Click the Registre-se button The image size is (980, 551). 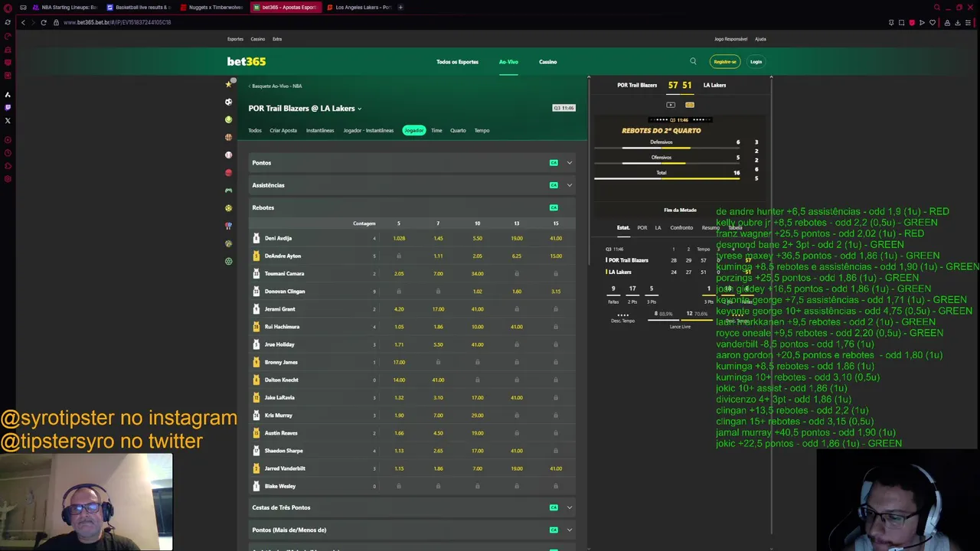(724, 61)
